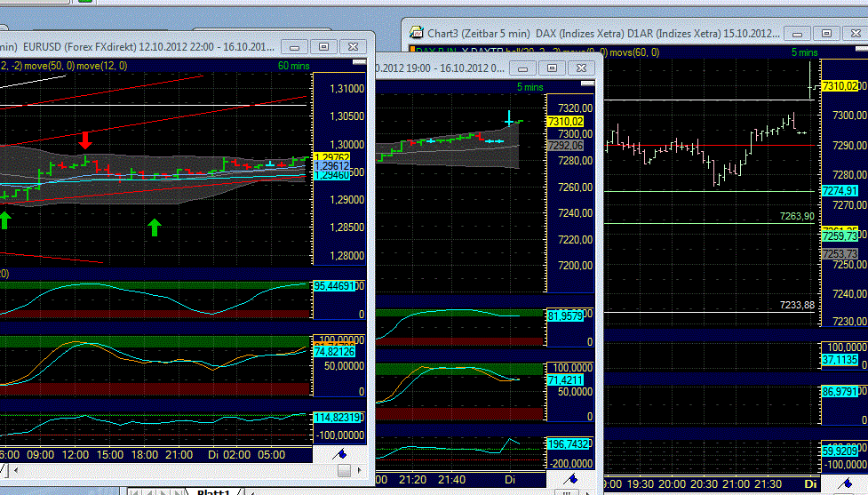Click the 7259,73 price tag in Chart3
The height and width of the screenshot is (495, 868).
coord(840,236)
